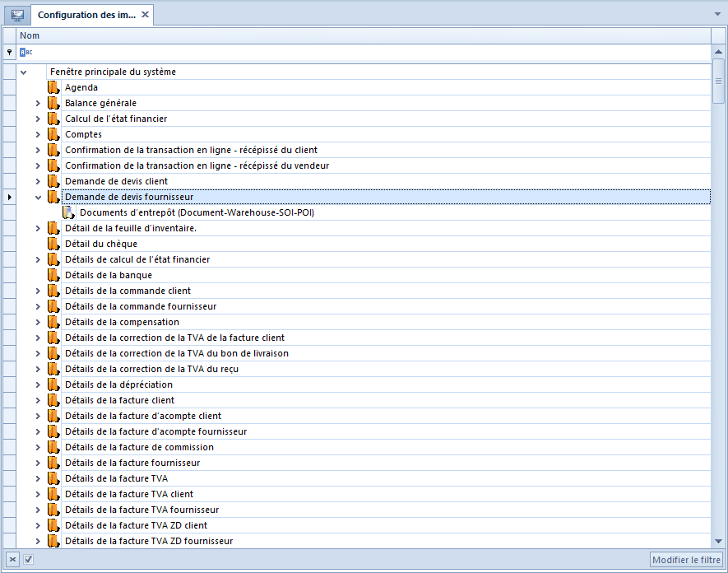The width and height of the screenshot is (728, 573).
Task: Collapse Fenêtre principale du système node
Action: click(x=23, y=72)
